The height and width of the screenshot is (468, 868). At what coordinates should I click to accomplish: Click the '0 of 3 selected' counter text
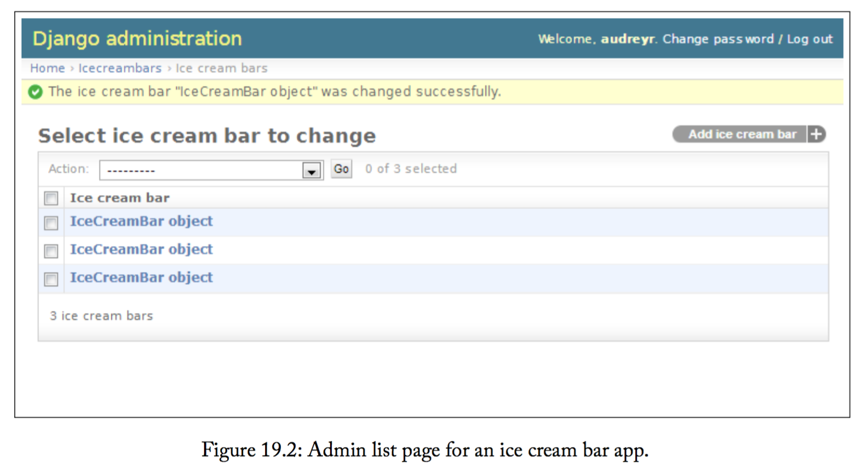[x=411, y=168]
